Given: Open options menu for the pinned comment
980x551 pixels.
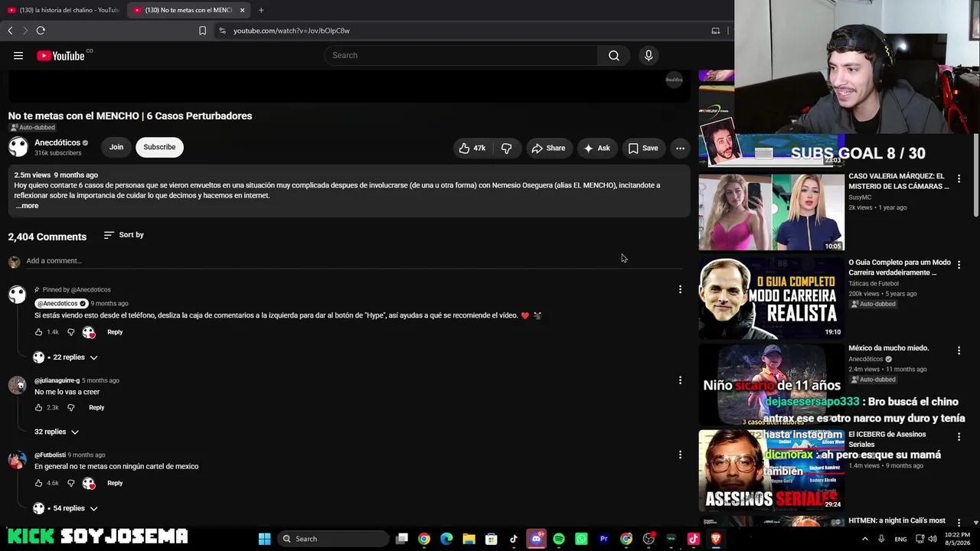Looking at the screenshot, I should (680, 289).
